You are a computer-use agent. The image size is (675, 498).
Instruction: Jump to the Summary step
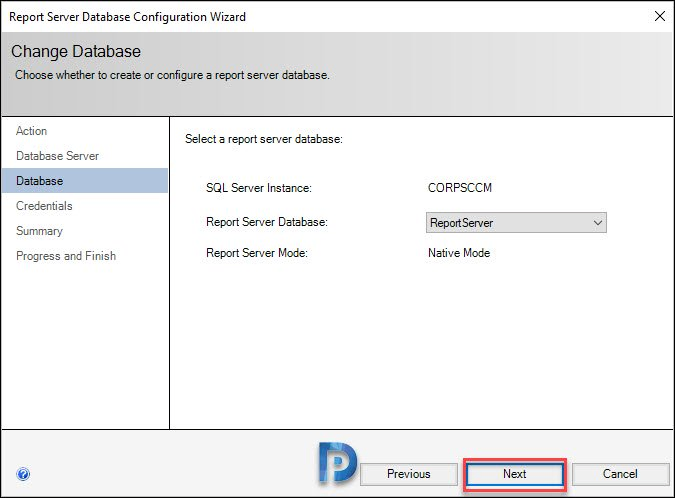(x=39, y=231)
